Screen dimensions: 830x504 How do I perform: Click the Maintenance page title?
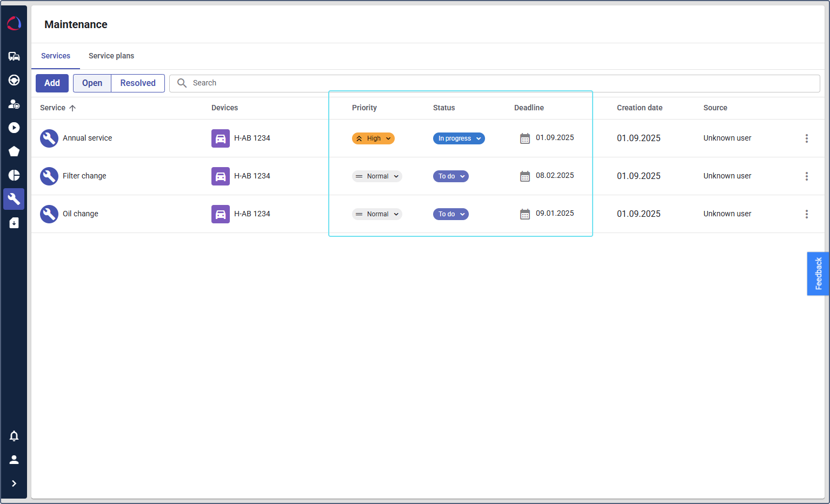point(76,24)
